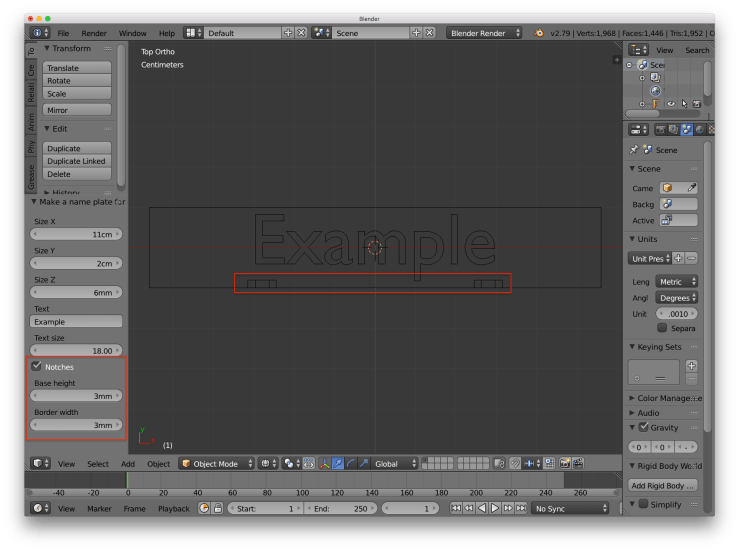This screenshot has height=551, width=739.
Task: Toggle timeline range lock
Action: [x=218, y=508]
